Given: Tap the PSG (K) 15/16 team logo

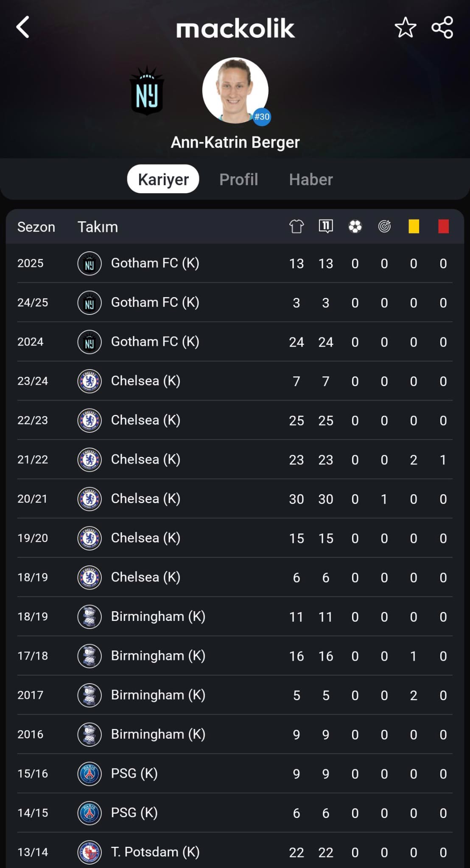Looking at the screenshot, I should 90,773.
